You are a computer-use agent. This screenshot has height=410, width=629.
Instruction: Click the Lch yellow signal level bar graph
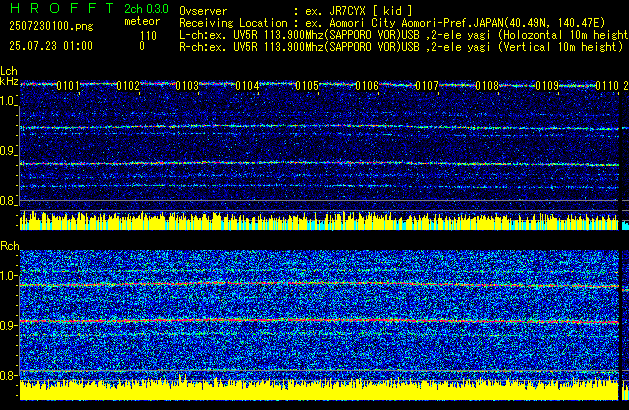pos(319,221)
